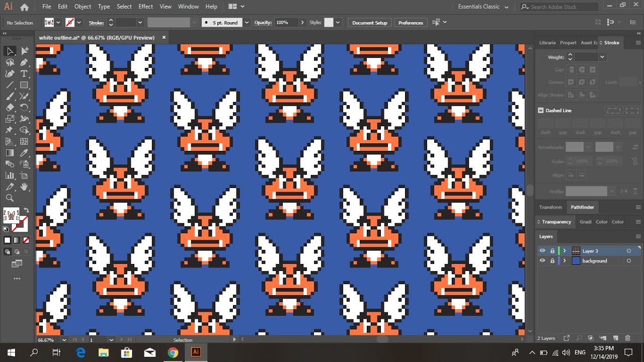This screenshot has width=644, height=362.
Task: Select the Hand tool
Action: pyautogui.click(x=24, y=187)
